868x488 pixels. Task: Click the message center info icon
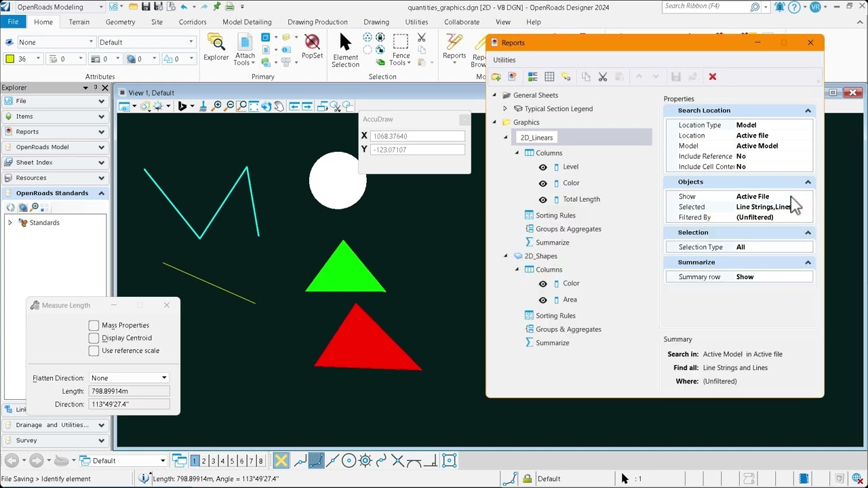tap(144, 479)
